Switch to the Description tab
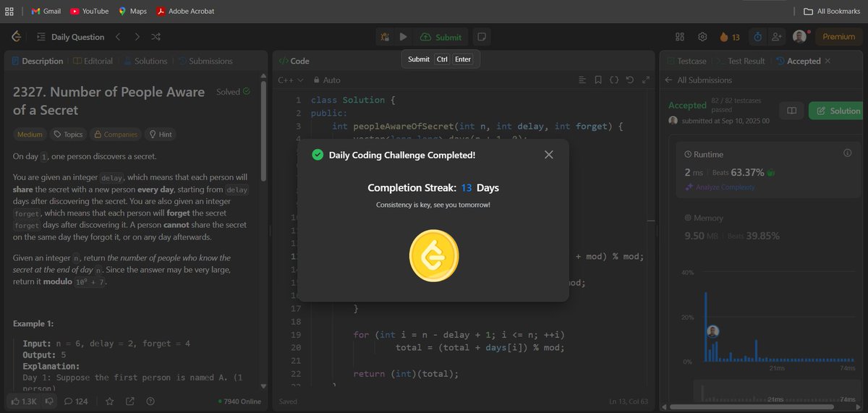 pos(38,61)
